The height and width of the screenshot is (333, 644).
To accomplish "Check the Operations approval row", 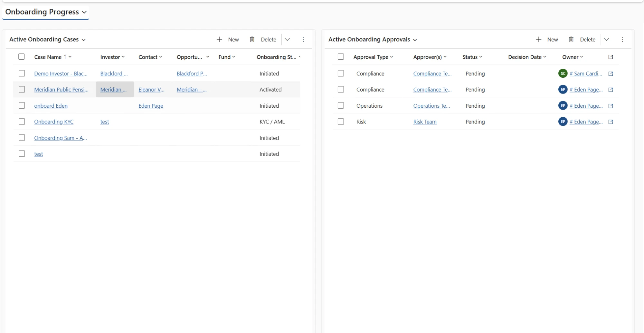I will [341, 105].
